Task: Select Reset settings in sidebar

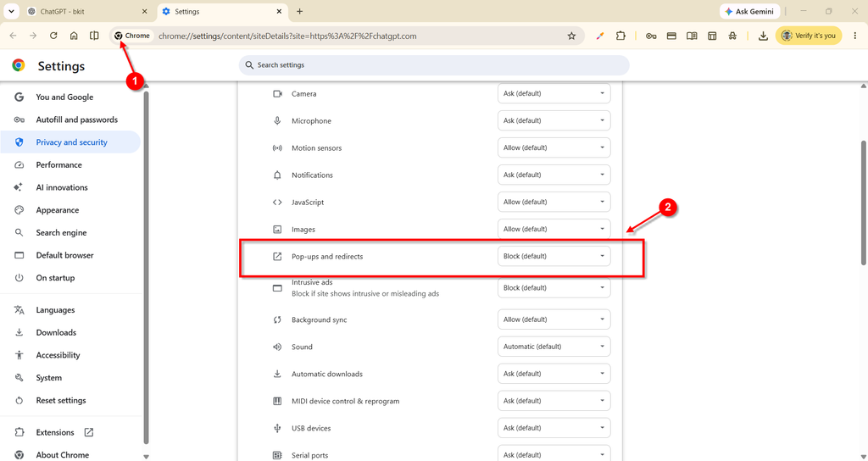Action: click(70, 401)
